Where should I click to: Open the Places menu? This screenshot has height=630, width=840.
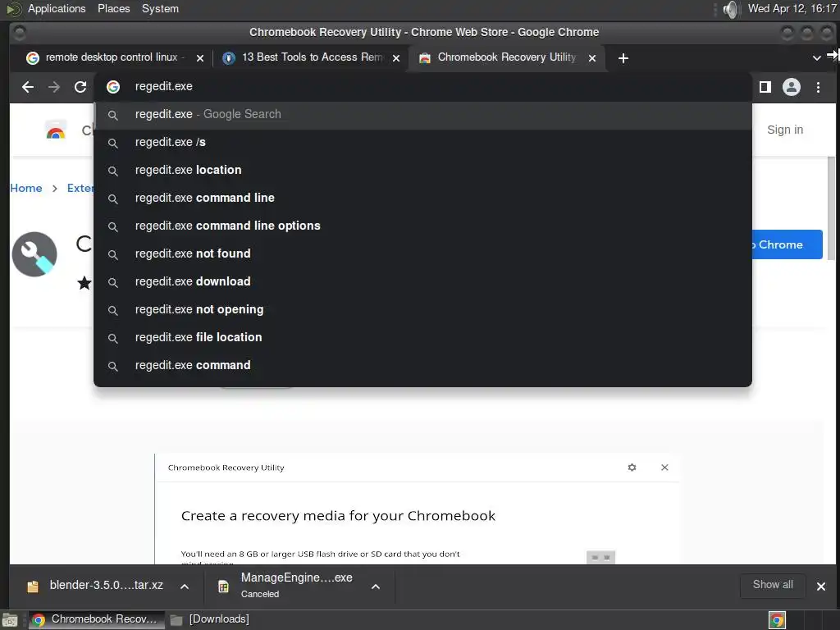coord(113,8)
